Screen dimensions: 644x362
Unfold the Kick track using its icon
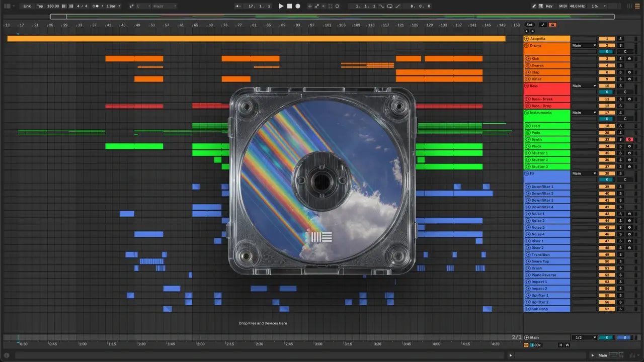[528, 59]
